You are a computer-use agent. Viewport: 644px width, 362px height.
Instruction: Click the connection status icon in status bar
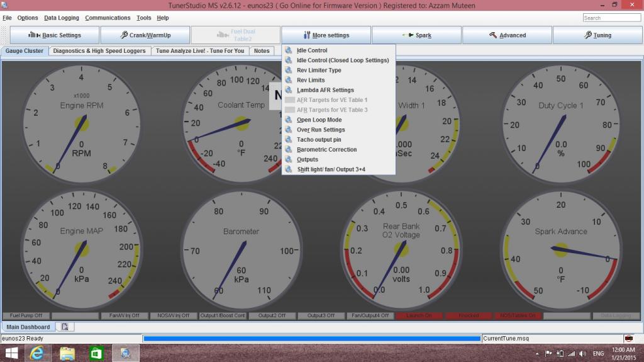click(628, 338)
